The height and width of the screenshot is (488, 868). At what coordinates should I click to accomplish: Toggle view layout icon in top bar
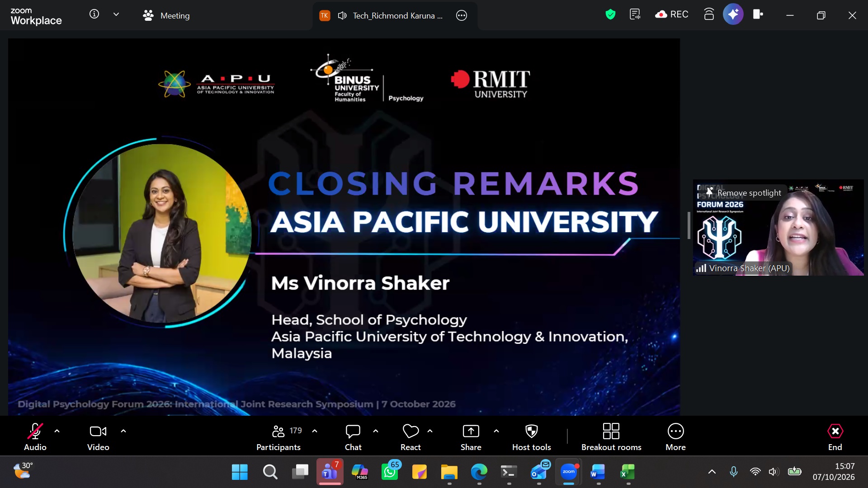point(758,14)
